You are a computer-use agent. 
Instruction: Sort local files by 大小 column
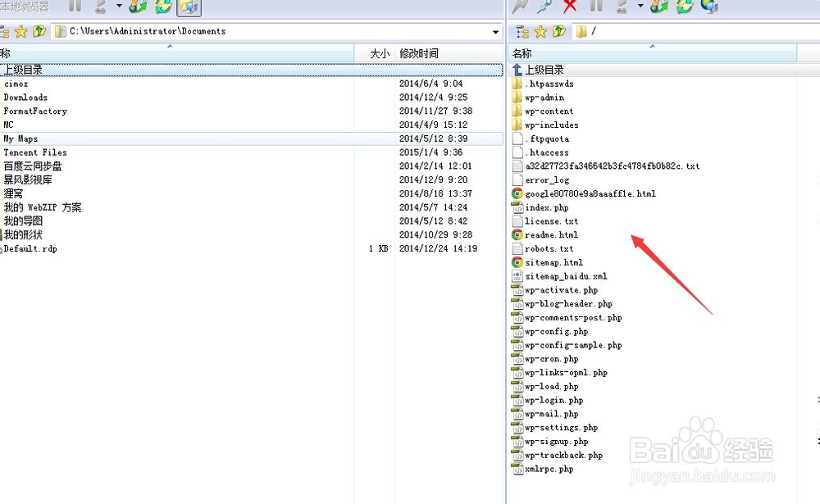pyautogui.click(x=375, y=53)
